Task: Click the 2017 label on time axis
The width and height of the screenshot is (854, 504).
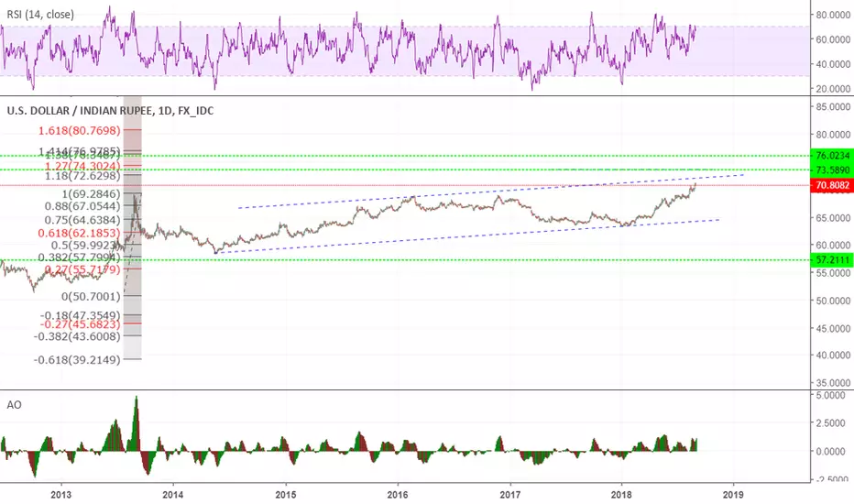Action: (x=509, y=495)
